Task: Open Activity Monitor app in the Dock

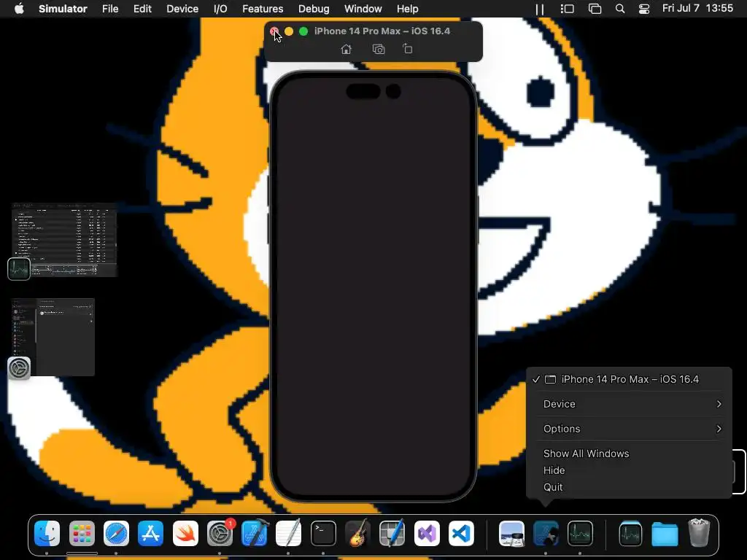Action: coord(580,533)
